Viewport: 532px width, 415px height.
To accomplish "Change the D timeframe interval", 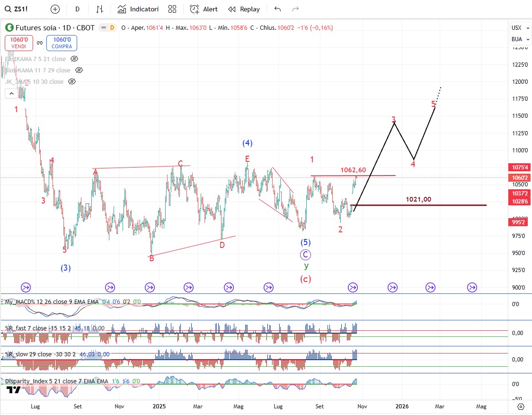I will [77, 9].
